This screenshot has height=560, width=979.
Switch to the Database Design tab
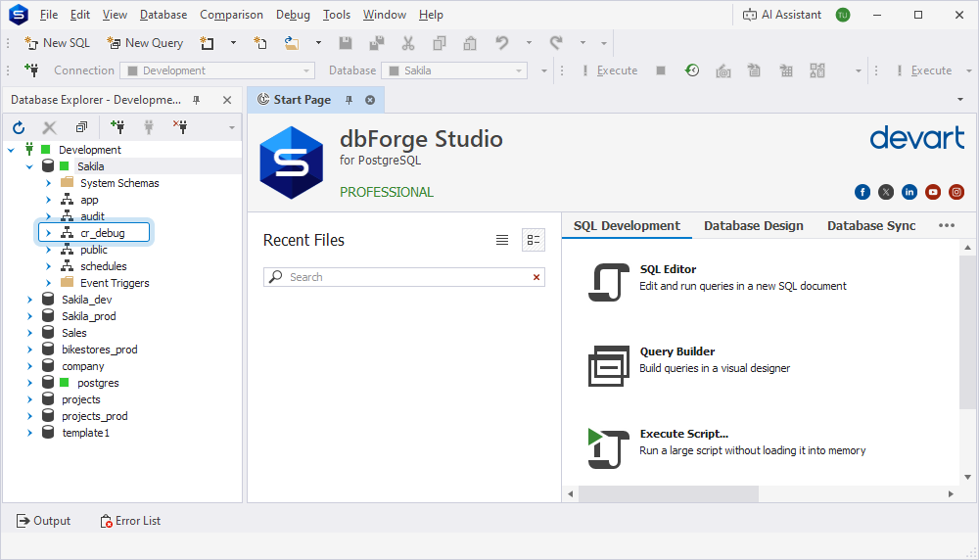[754, 226]
